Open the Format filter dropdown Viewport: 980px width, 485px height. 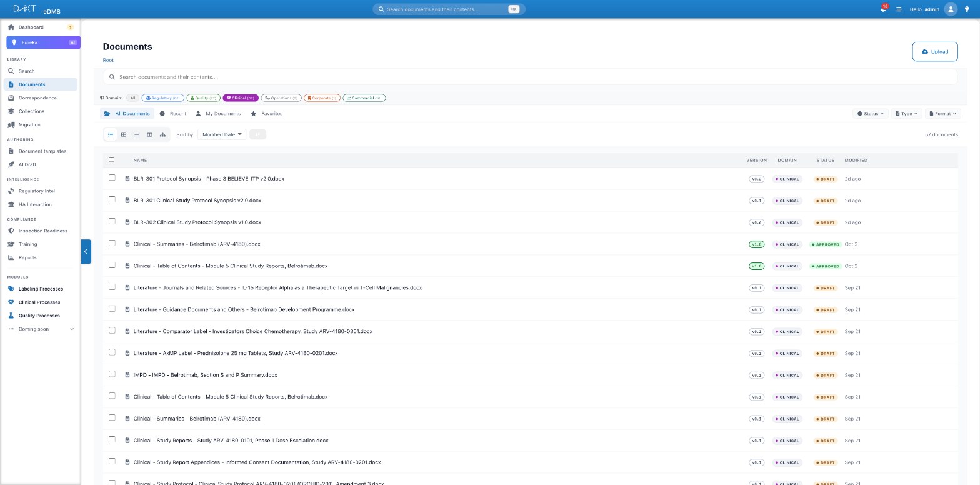coord(943,114)
